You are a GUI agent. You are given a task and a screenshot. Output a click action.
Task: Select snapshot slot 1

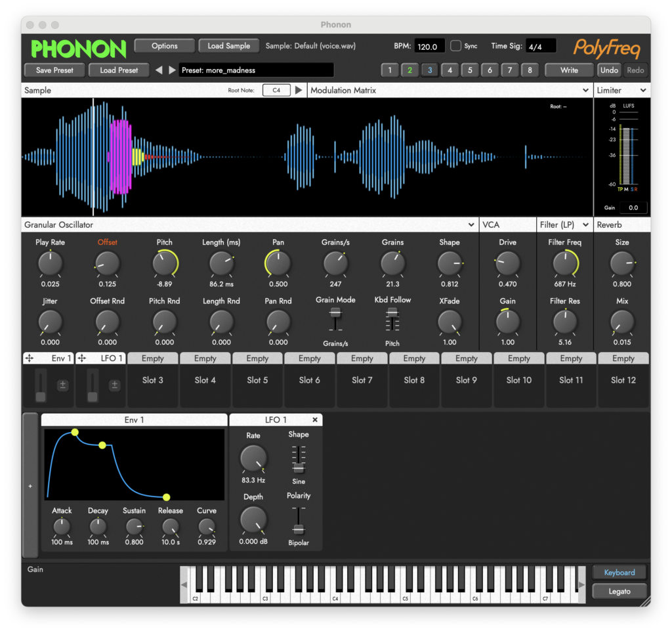click(x=390, y=70)
